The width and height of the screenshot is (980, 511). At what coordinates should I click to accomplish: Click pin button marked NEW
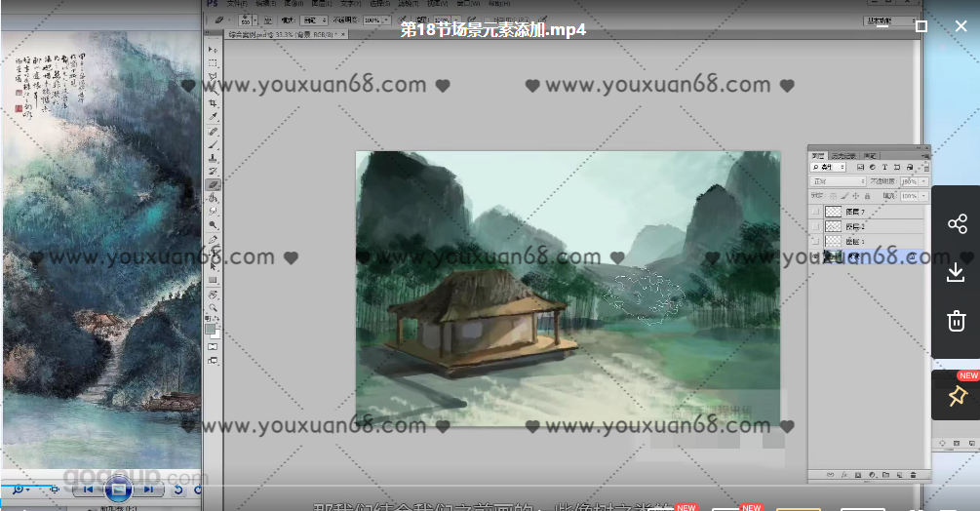click(957, 395)
